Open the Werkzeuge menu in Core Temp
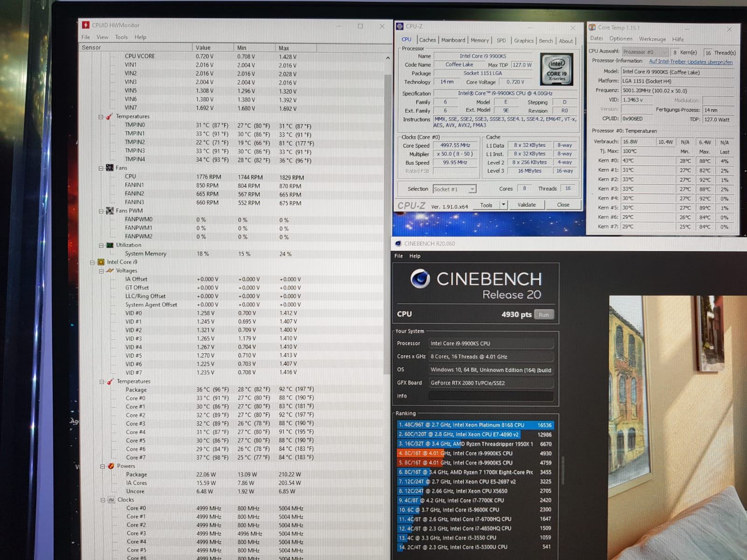This screenshot has width=747, height=560. pyautogui.click(x=652, y=39)
